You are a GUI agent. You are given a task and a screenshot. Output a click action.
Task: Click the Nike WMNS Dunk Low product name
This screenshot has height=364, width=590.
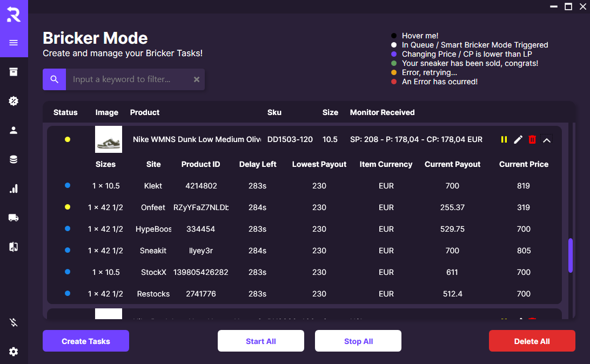tap(197, 139)
